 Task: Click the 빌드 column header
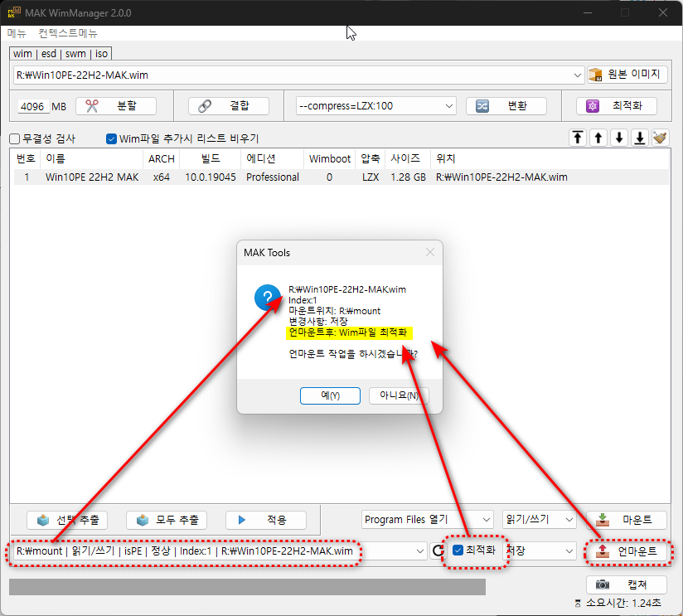tap(211, 158)
